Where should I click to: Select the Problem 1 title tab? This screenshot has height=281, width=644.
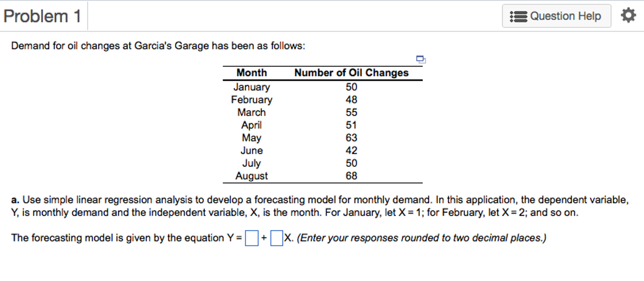[x=42, y=16]
